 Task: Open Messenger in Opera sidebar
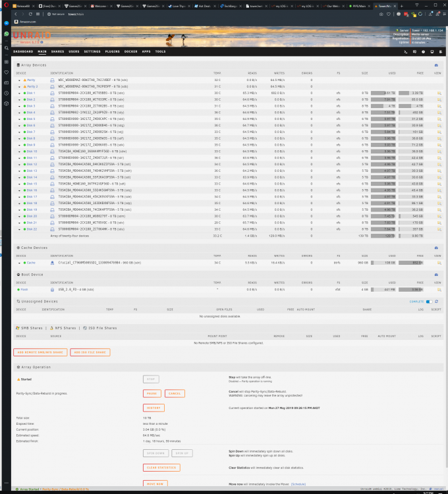7,23
